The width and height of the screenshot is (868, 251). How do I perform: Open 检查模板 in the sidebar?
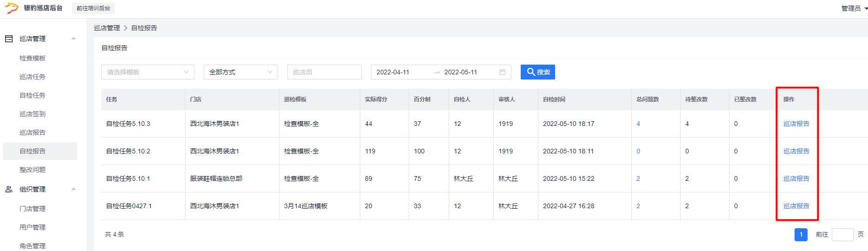[33, 58]
